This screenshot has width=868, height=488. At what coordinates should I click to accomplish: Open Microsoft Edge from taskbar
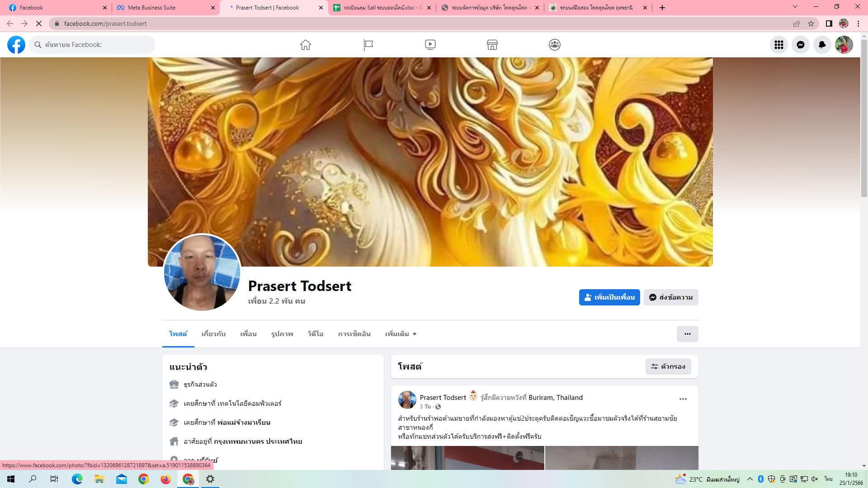tap(77, 479)
